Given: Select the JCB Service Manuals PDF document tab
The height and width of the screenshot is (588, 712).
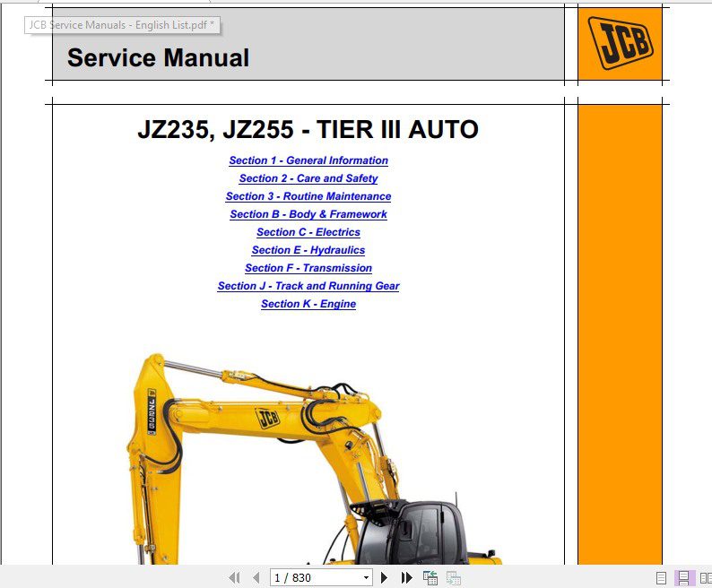Looking at the screenshot, I should tap(122, 25).
